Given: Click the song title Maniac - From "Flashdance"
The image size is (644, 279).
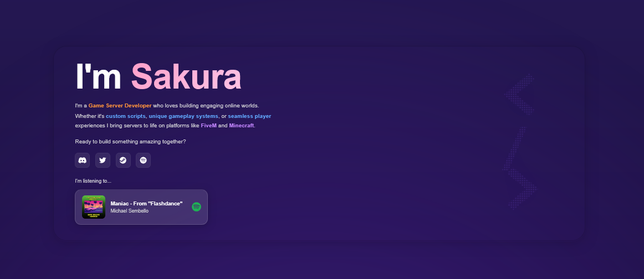Looking at the screenshot, I should tap(147, 204).
